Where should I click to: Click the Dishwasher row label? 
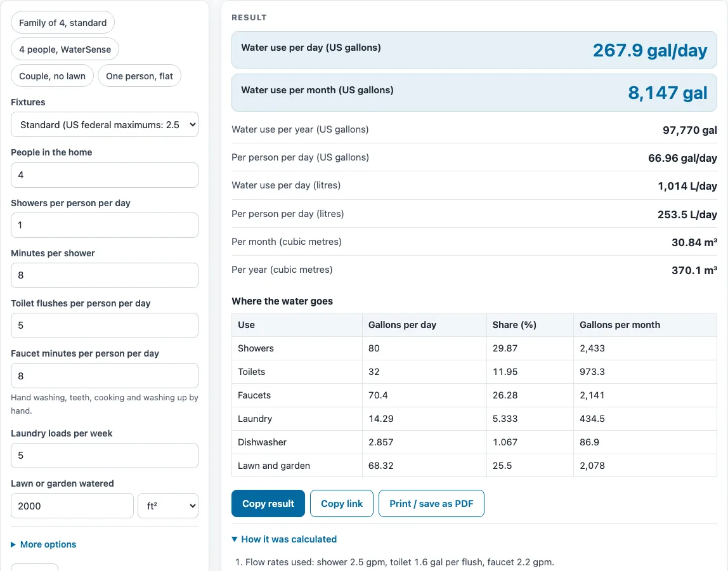coord(262,442)
